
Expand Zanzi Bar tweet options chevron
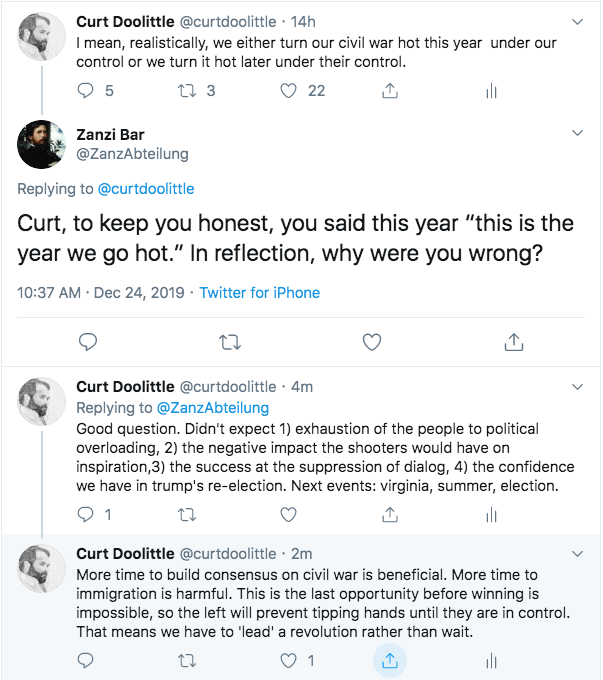[x=577, y=133]
